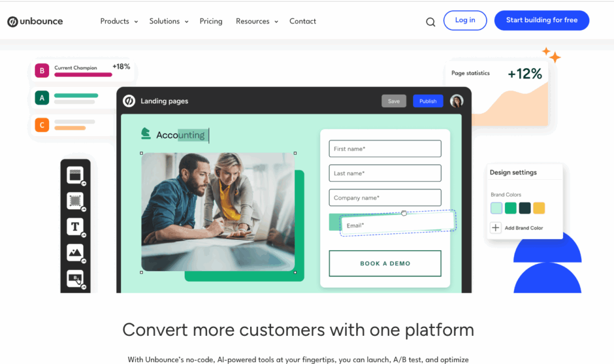Select the Button tool icon in sidebar
The width and height of the screenshot is (614, 364).
(x=75, y=278)
